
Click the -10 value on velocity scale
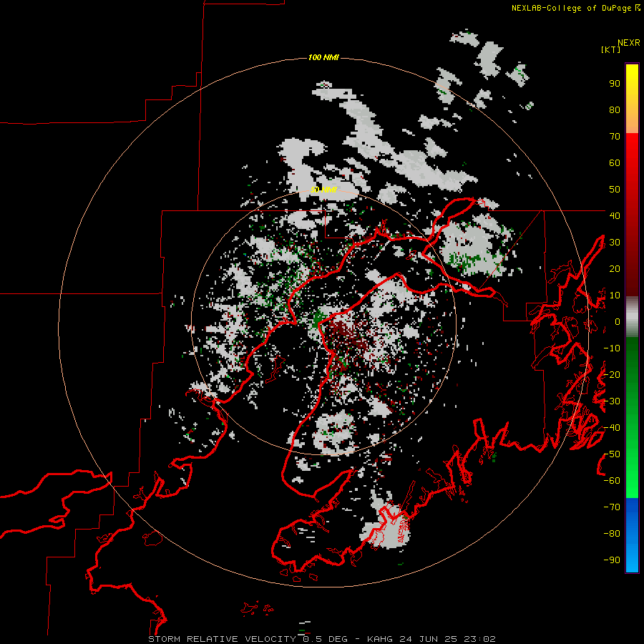coord(612,348)
